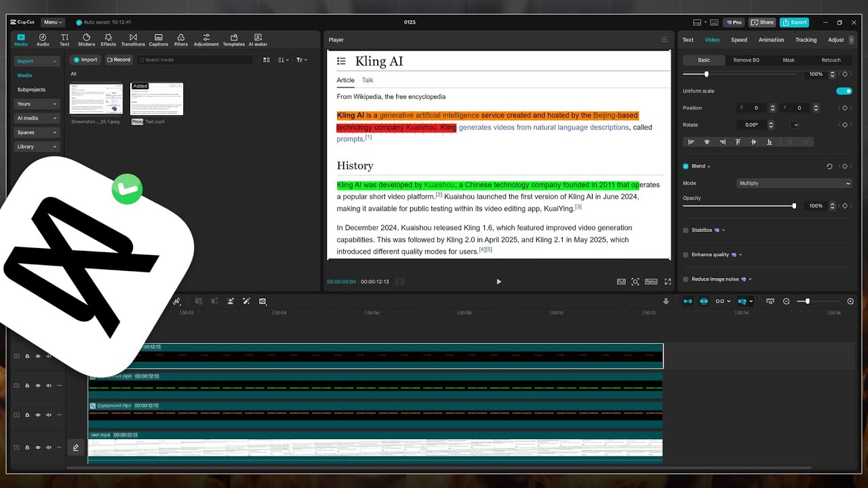Image resolution: width=868 pixels, height=488 pixels.
Task: Click the player hamburger menu icon
Action: tap(664, 40)
